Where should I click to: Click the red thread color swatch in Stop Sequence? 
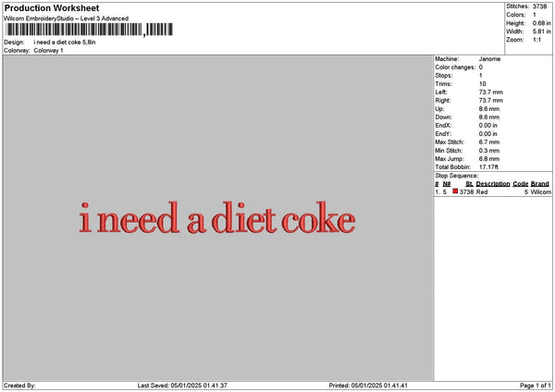pyautogui.click(x=455, y=191)
